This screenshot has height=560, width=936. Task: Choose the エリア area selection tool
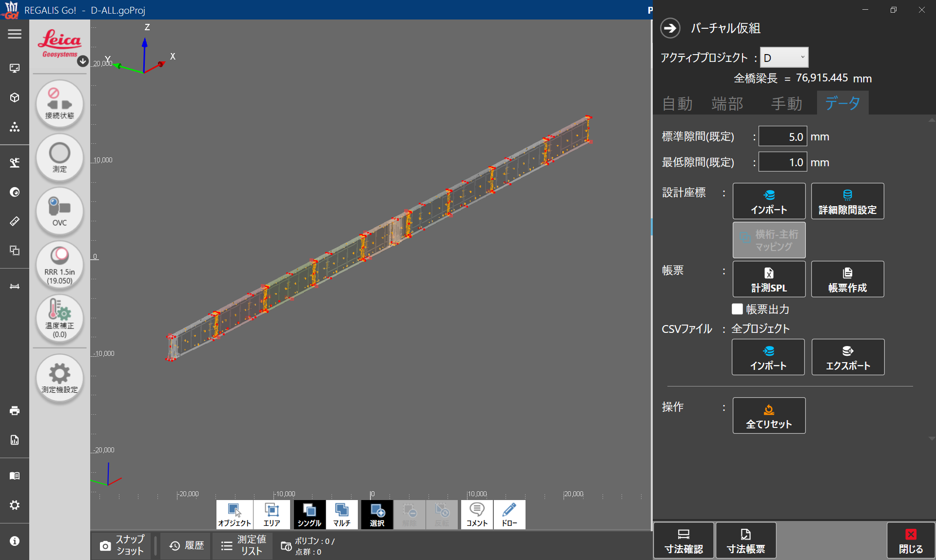272,515
